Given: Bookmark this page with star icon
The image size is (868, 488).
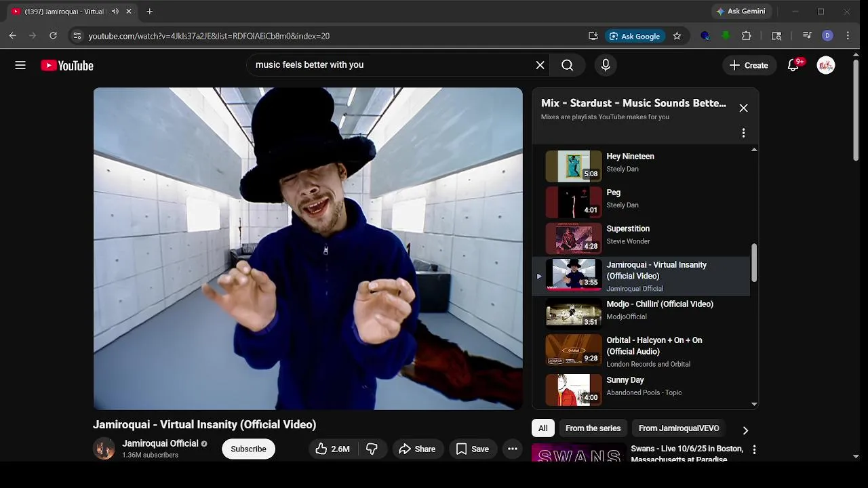Looking at the screenshot, I should (x=677, y=36).
